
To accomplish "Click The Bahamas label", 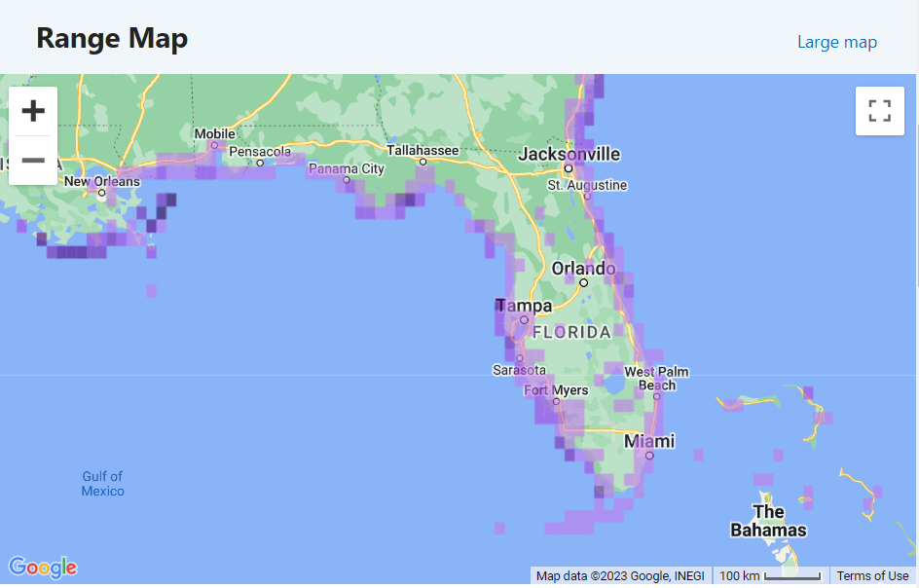I will click(x=768, y=521).
